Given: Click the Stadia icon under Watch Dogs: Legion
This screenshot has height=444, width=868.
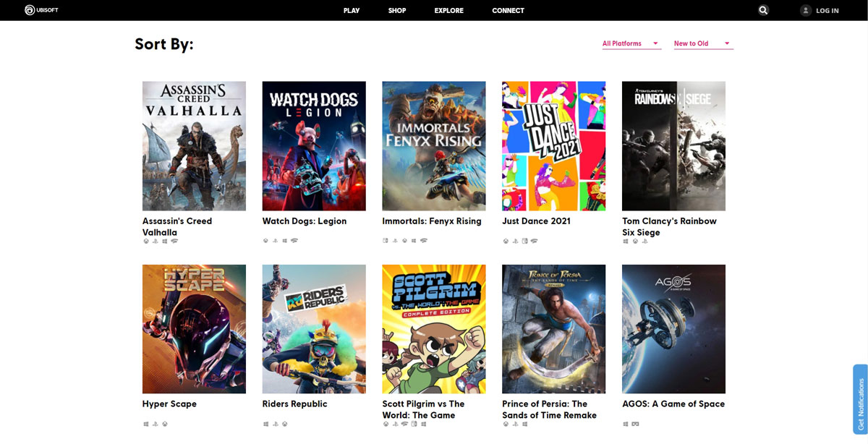Looking at the screenshot, I should (x=294, y=241).
